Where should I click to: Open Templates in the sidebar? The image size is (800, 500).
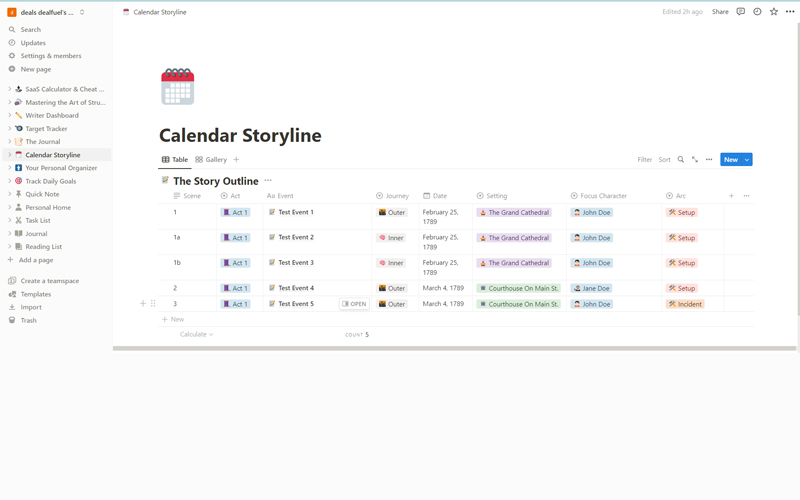(36, 294)
